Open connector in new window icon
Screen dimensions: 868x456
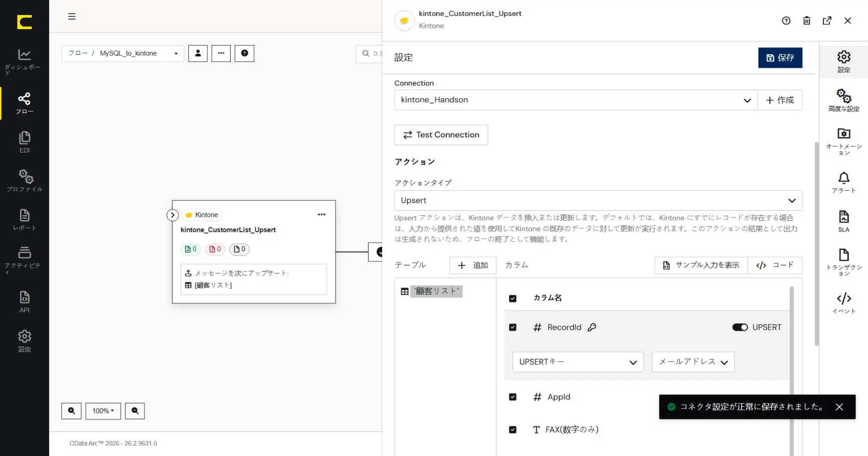(x=827, y=21)
